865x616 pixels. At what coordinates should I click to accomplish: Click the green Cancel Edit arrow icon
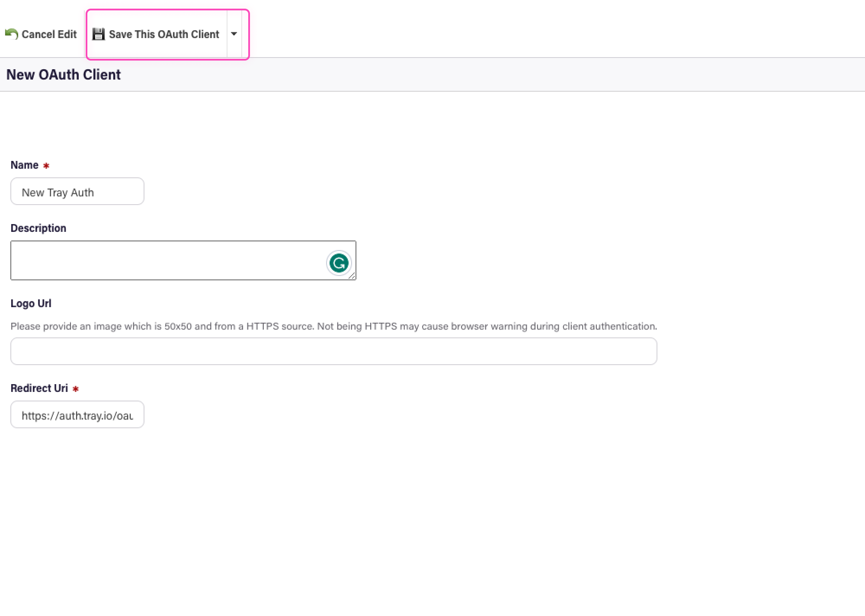tap(12, 34)
